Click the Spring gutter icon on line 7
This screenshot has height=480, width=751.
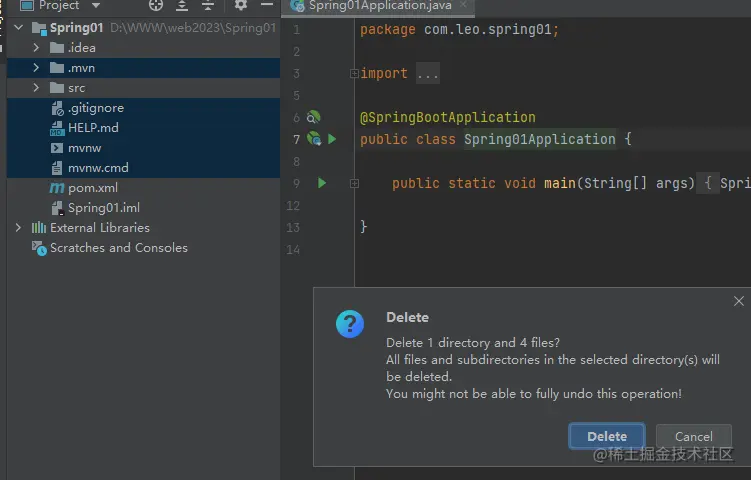(x=314, y=139)
